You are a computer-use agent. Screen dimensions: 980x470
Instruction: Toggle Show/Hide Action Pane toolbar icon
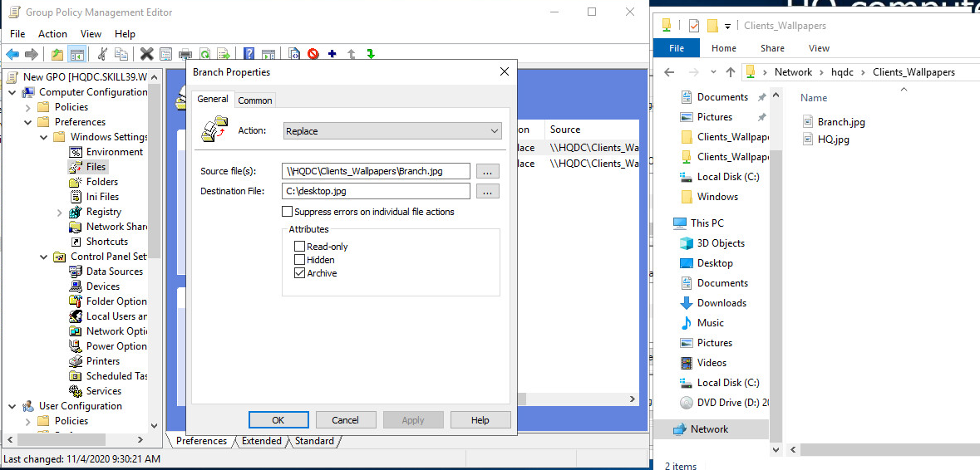pyautogui.click(x=268, y=54)
